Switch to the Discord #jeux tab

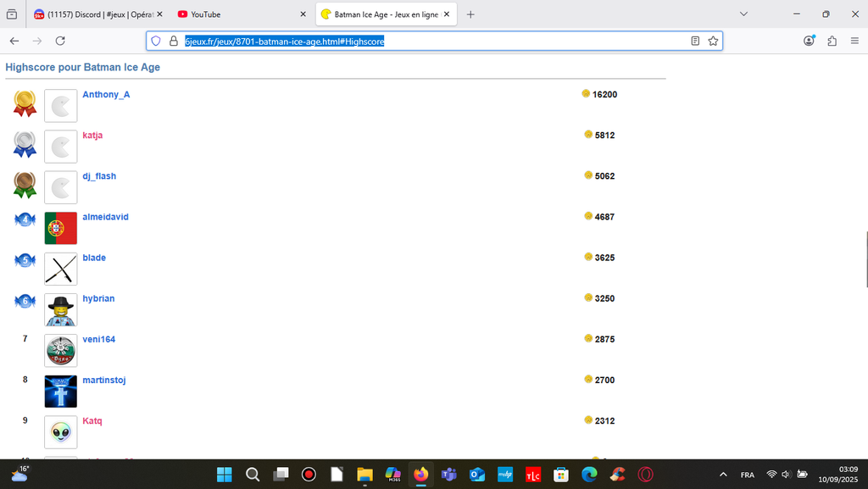pos(93,14)
